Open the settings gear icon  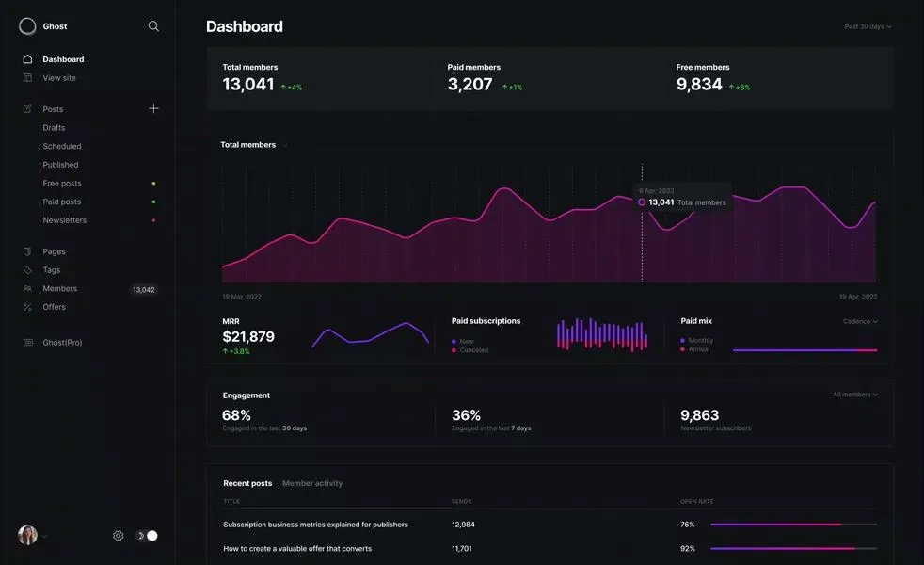pyautogui.click(x=119, y=536)
